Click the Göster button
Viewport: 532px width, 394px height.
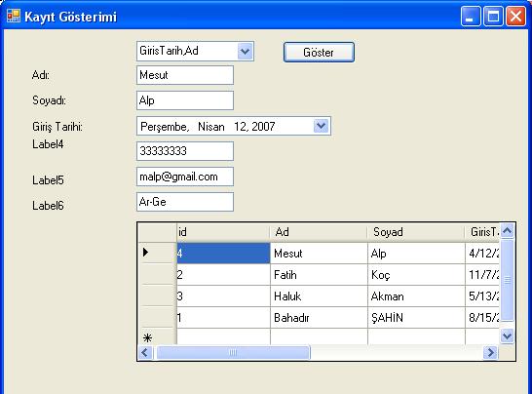tap(319, 53)
